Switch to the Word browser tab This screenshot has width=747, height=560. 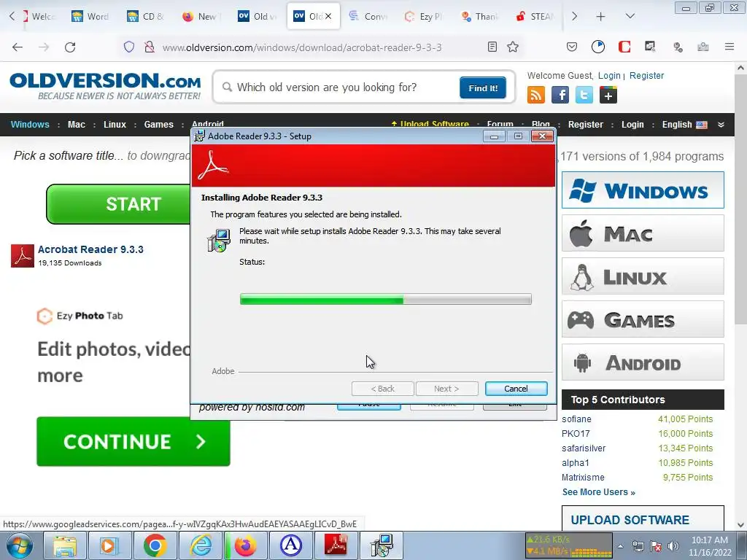tap(90, 16)
